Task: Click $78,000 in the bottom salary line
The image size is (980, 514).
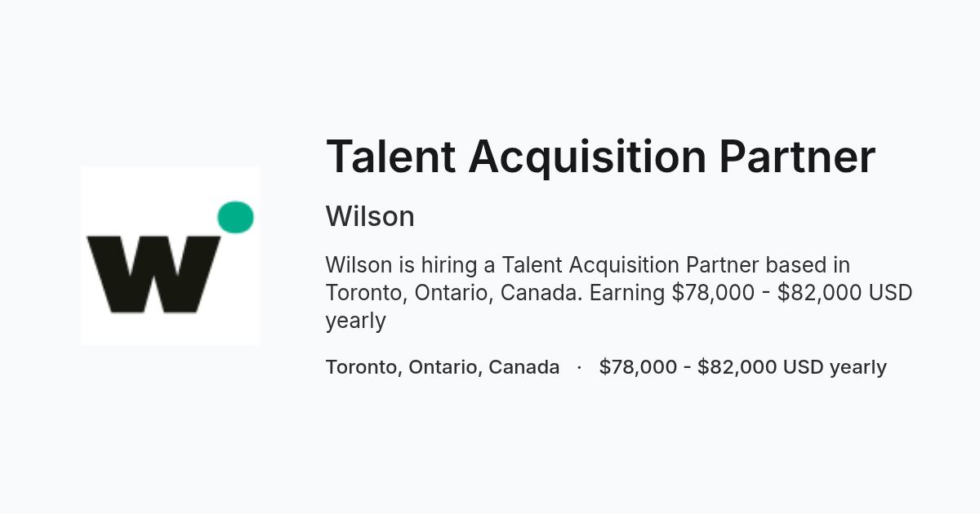Action: pyautogui.click(x=638, y=367)
